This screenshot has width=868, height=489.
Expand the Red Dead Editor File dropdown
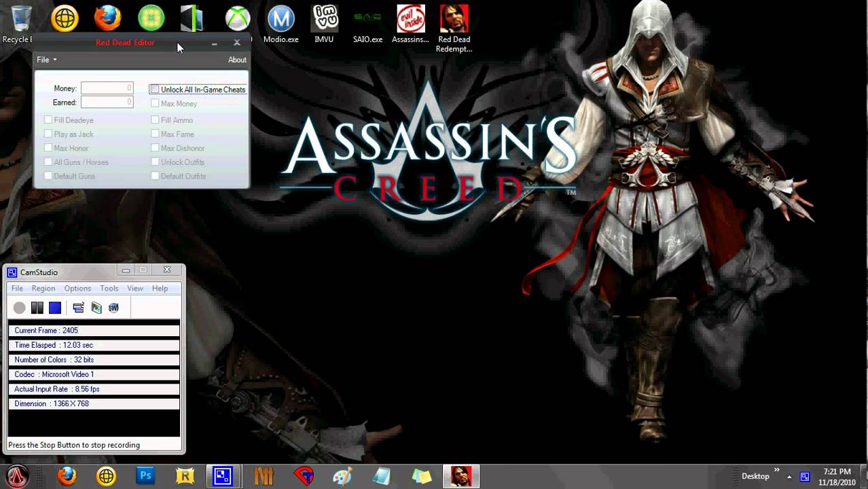pyautogui.click(x=46, y=60)
